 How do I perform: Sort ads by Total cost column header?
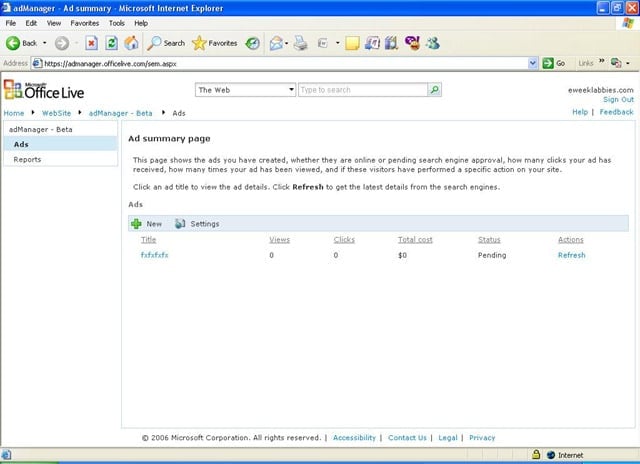coord(415,240)
